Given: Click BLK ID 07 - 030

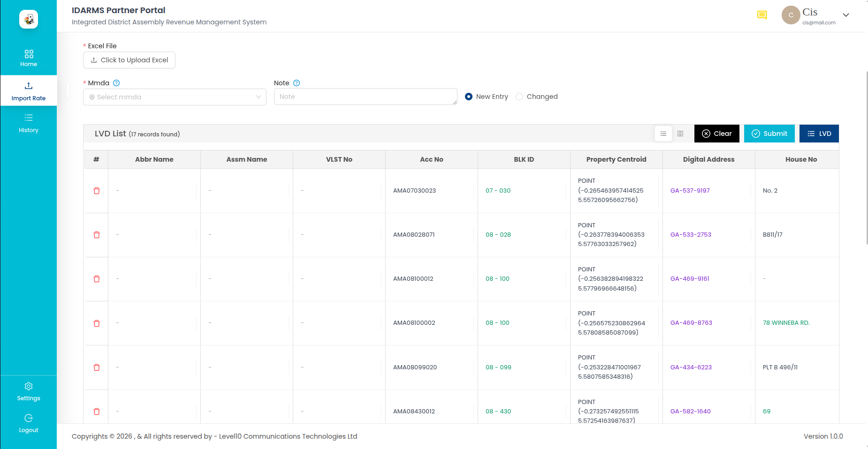Looking at the screenshot, I should tap(498, 191).
